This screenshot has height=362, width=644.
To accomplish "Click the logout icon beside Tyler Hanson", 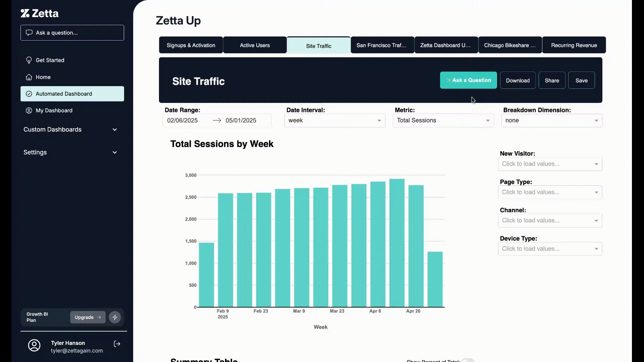I will pyautogui.click(x=117, y=344).
